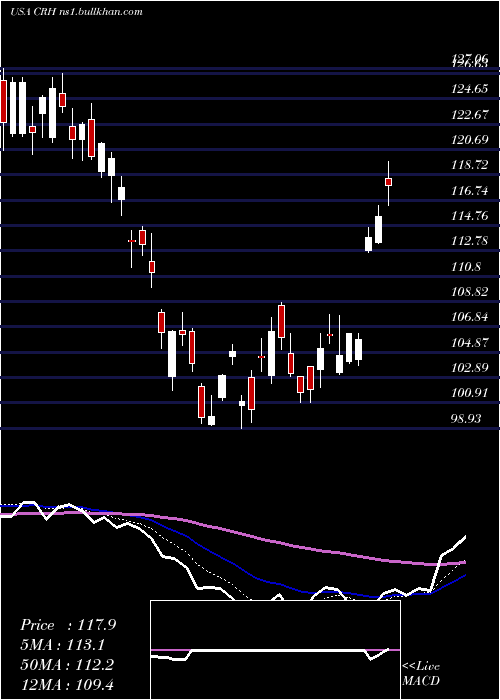Click the price label 114.76
Viewport: 500px width, 700px height.
coord(470,216)
